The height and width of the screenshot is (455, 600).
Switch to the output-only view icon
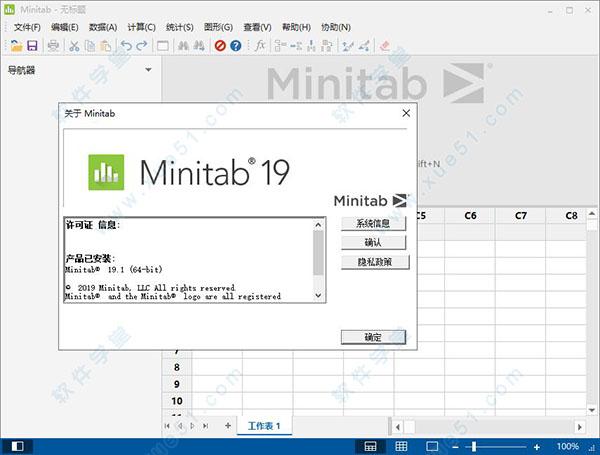point(432,446)
